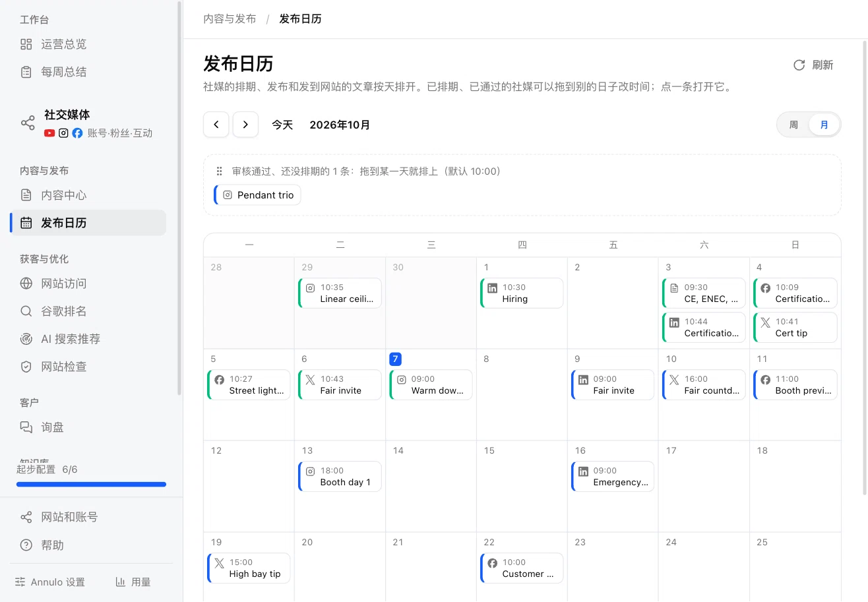This screenshot has width=868, height=602.
Task: Open the 16:00 Fair countdown post
Action: (704, 384)
